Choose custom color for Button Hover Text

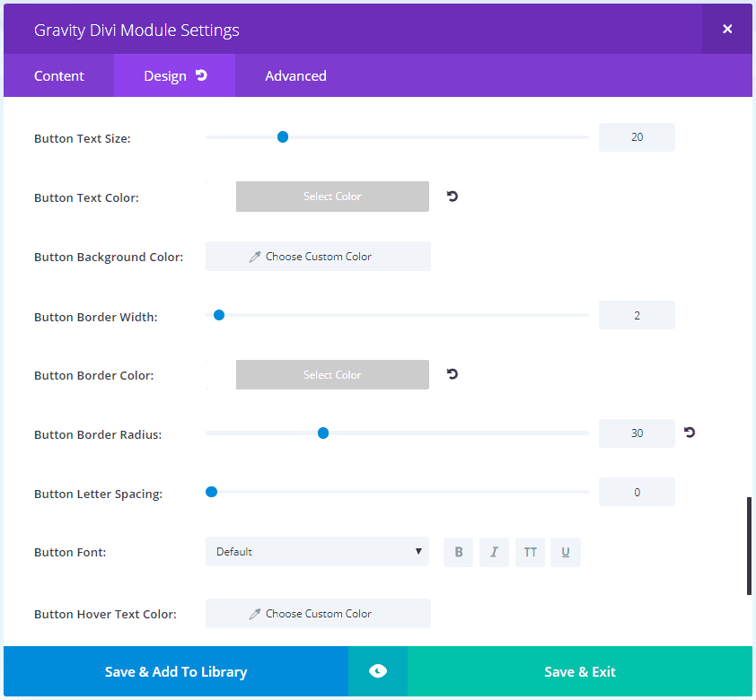[x=318, y=613]
